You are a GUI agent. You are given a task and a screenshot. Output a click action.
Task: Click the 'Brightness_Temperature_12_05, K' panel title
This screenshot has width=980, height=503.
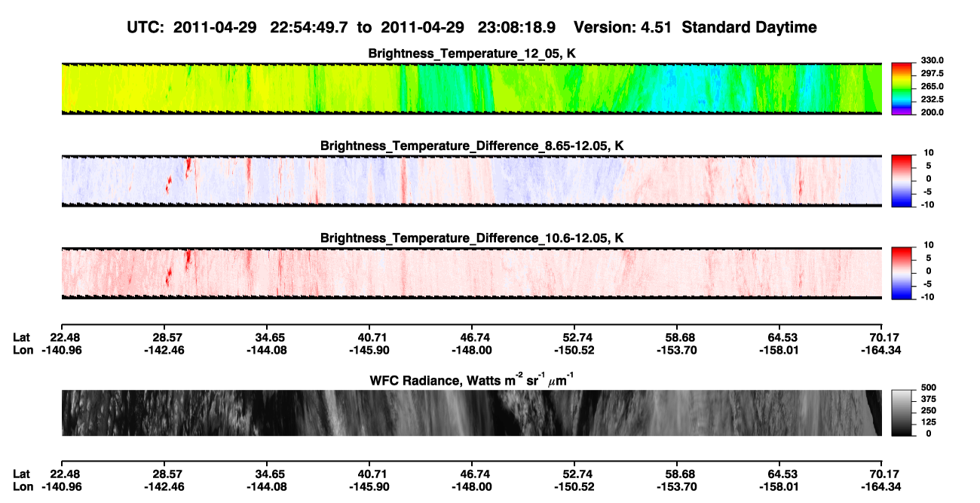pyautogui.click(x=472, y=54)
